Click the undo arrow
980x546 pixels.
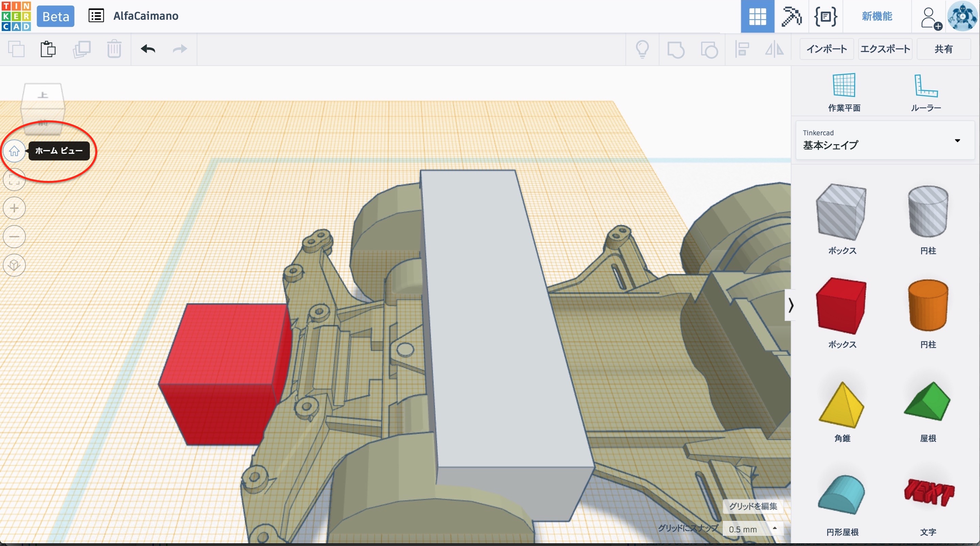click(x=148, y=49)
